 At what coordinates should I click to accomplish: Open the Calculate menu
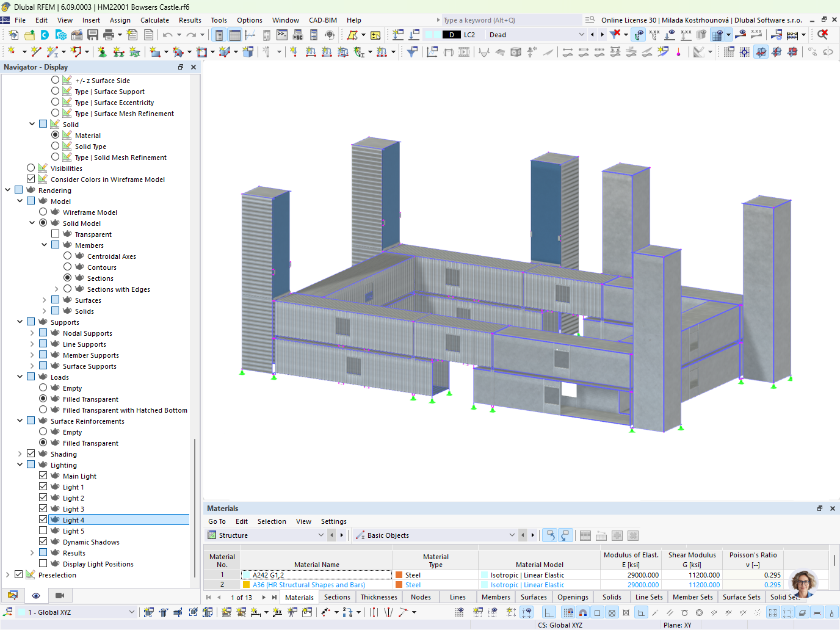pos(154,20)
